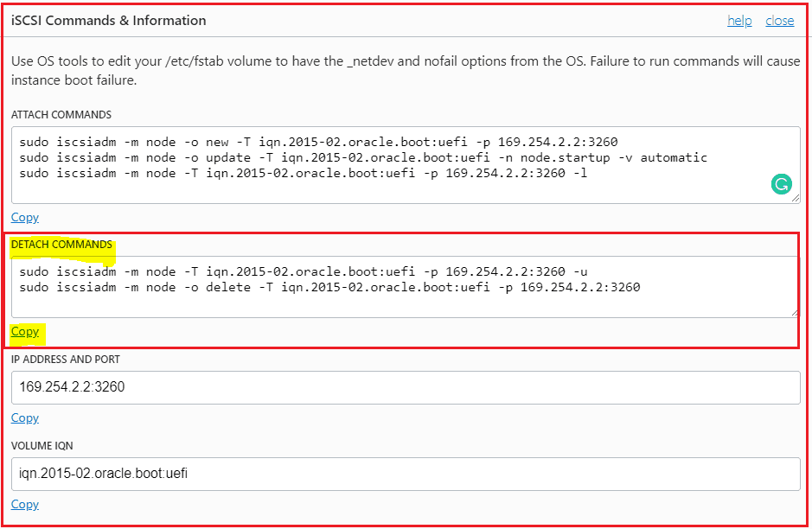
Task: Copy the detach commands
Action: [25, 332]
